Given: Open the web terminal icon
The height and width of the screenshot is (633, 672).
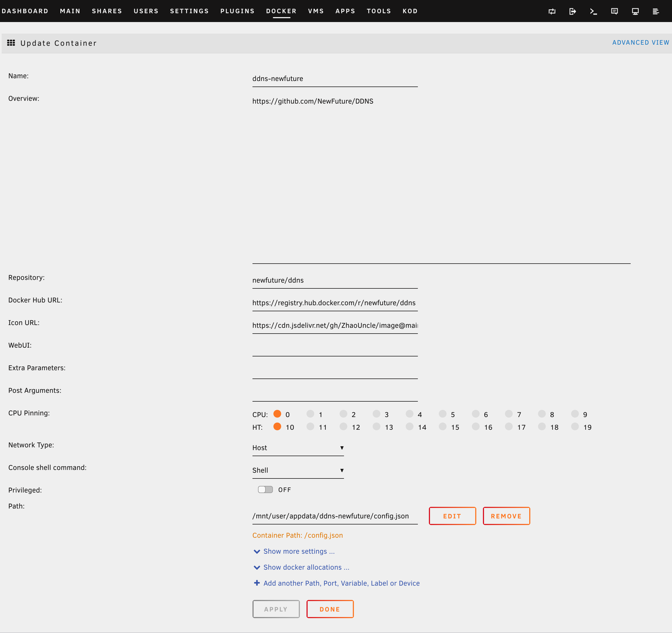Looking at the screenshot, I should point(593,11).
